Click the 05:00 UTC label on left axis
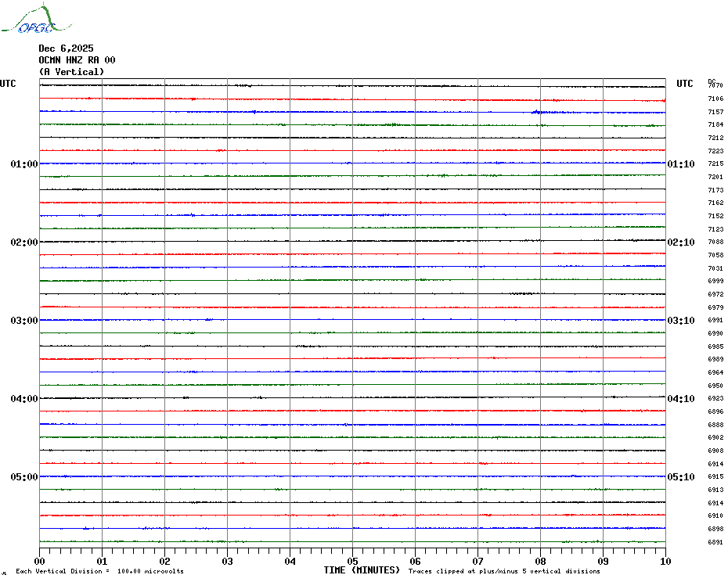The image size is (728, 582). [24, 477]
